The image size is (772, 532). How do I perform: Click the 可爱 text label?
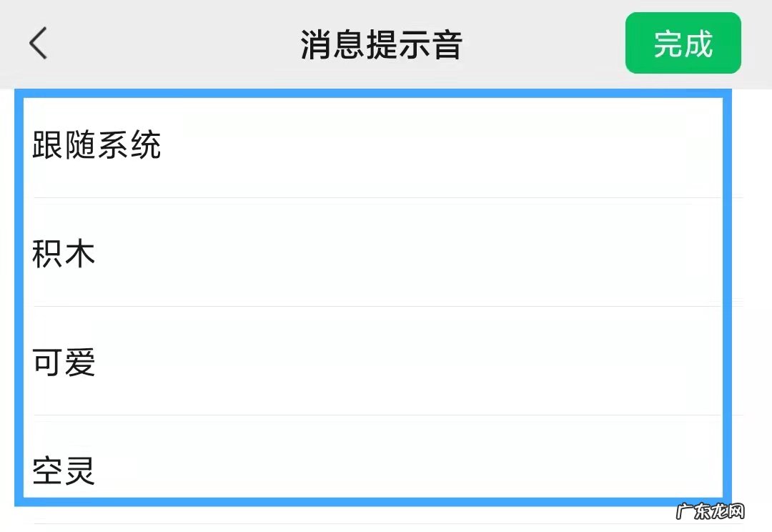(x=64, y=363)
